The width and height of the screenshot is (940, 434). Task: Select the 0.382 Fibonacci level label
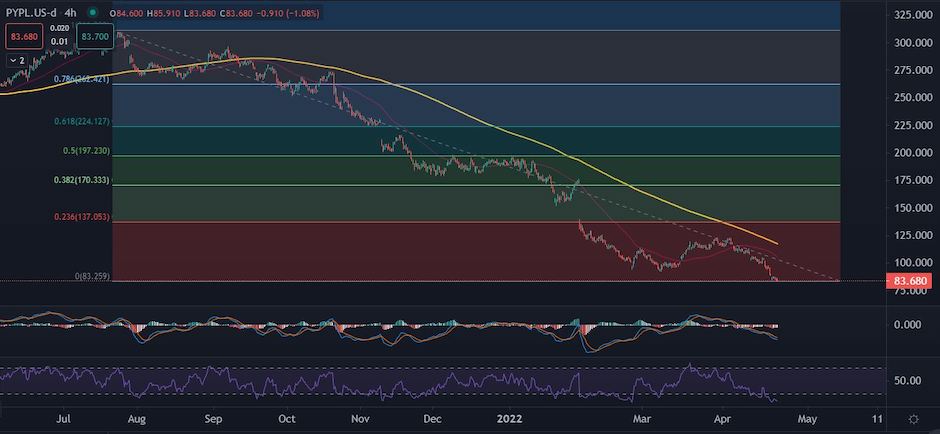(82, 181)
